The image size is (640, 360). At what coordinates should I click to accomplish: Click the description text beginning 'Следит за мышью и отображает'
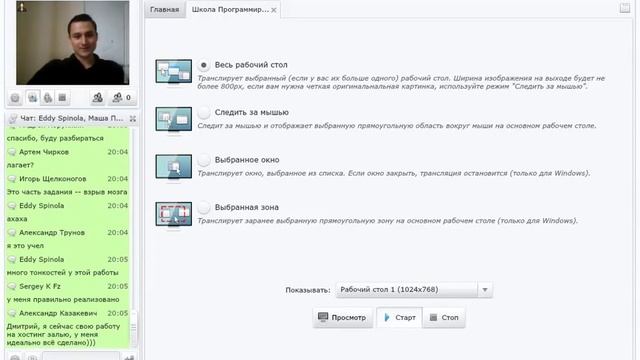[x=397, y=126]
